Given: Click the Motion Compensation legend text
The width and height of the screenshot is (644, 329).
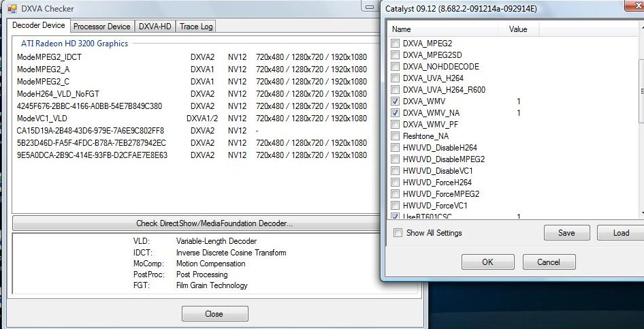Looking at the screenshot, I should tap(211, 264).
